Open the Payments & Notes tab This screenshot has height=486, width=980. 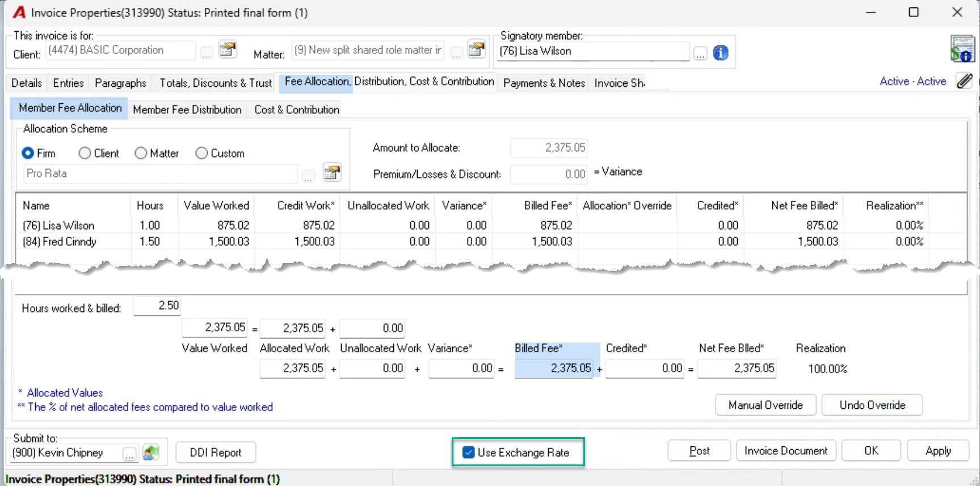[544, 83]
